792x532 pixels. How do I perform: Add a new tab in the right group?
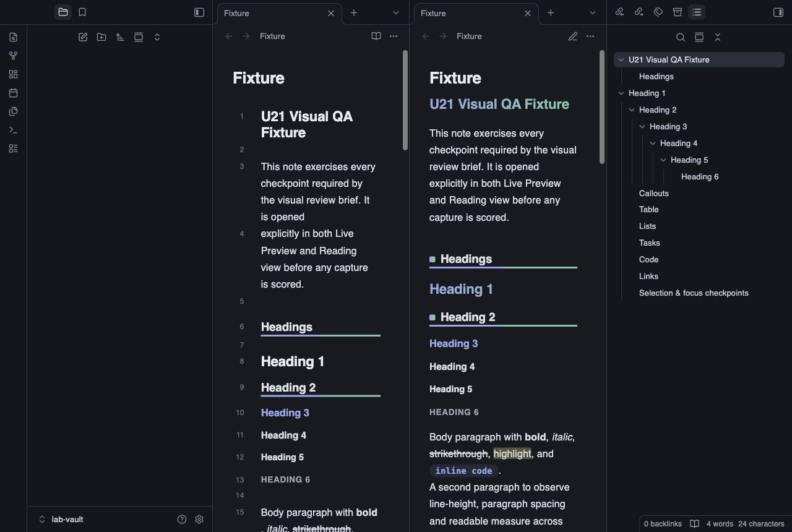551,12
